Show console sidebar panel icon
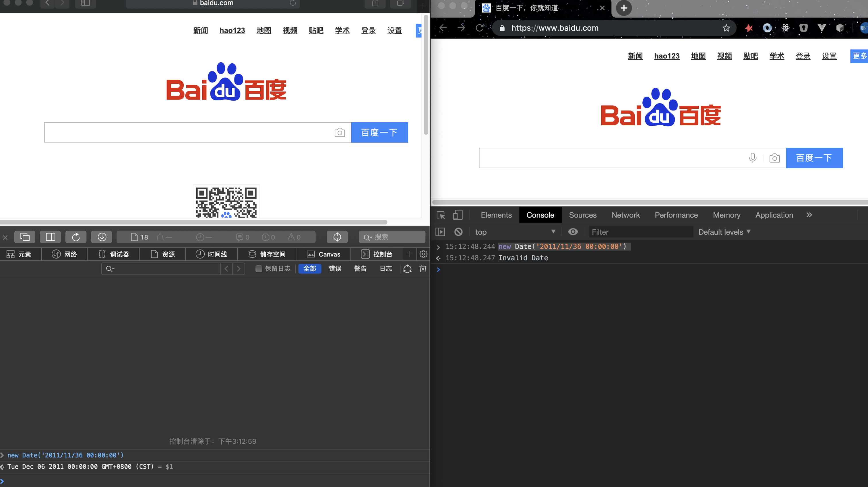The width and height of the screenshot is (868, 487). tap(440, 232)
